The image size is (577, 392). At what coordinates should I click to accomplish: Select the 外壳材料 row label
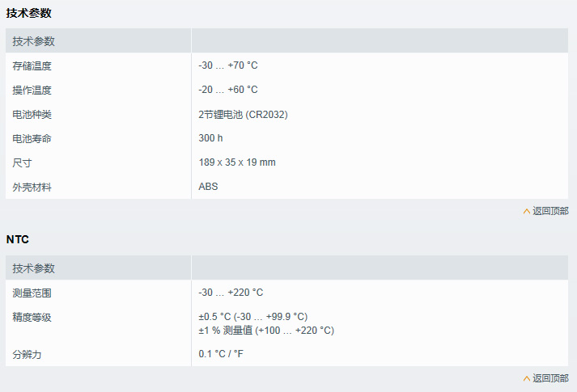coord(32,187)
